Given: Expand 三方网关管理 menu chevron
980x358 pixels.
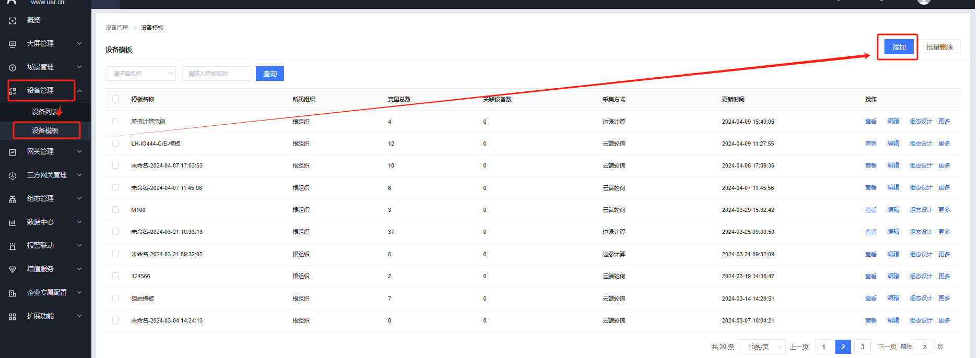Looking at the screenshot, I should point(79,175).
